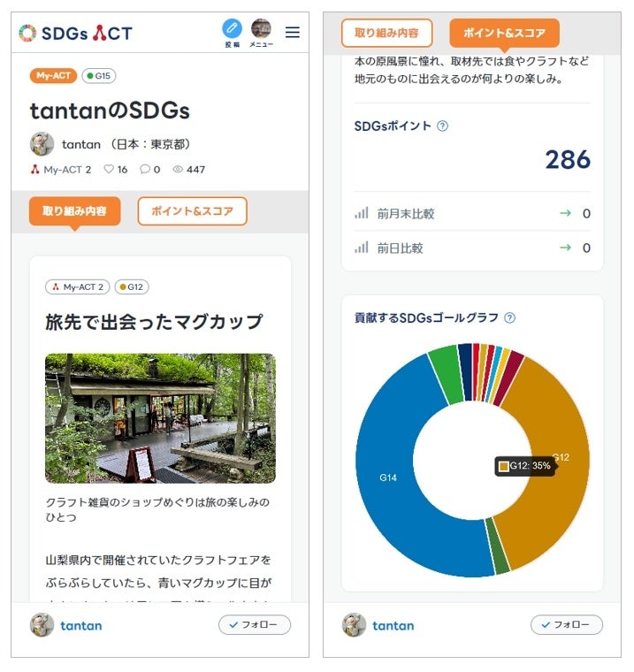Open the hamburger menu icon
The width and height of the screenshot is (634, 672).
point(293,33)
